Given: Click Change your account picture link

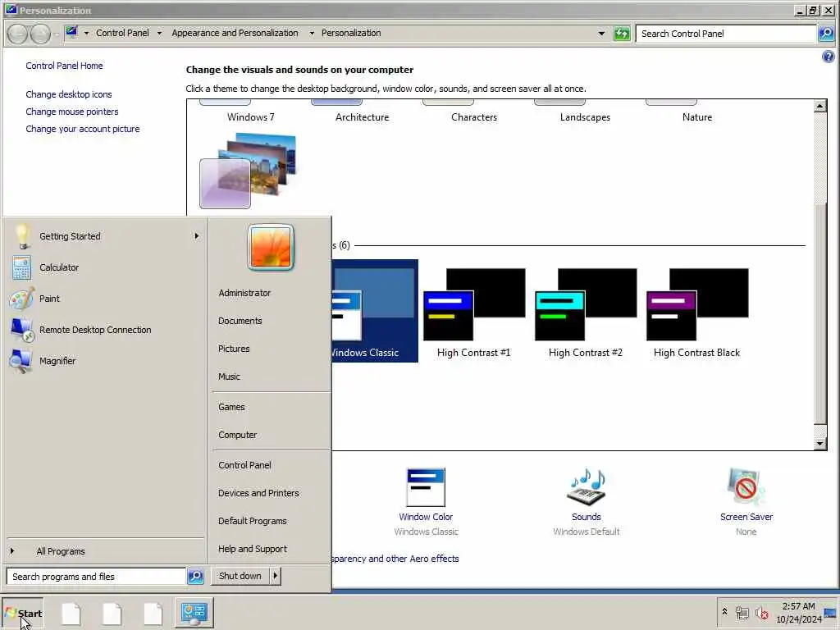Looking at the screenshot, I should pyautogui.click(x=83, y=129).
